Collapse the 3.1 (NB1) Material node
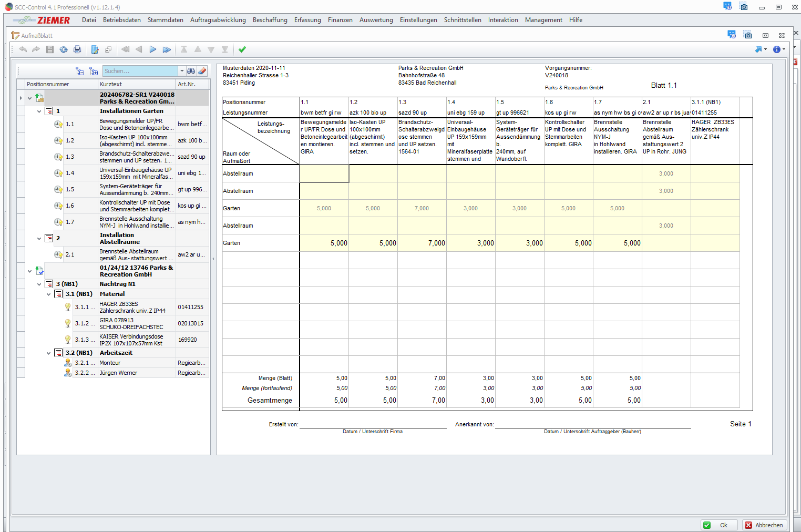This screenshot has height=532, width=801. 48,294
